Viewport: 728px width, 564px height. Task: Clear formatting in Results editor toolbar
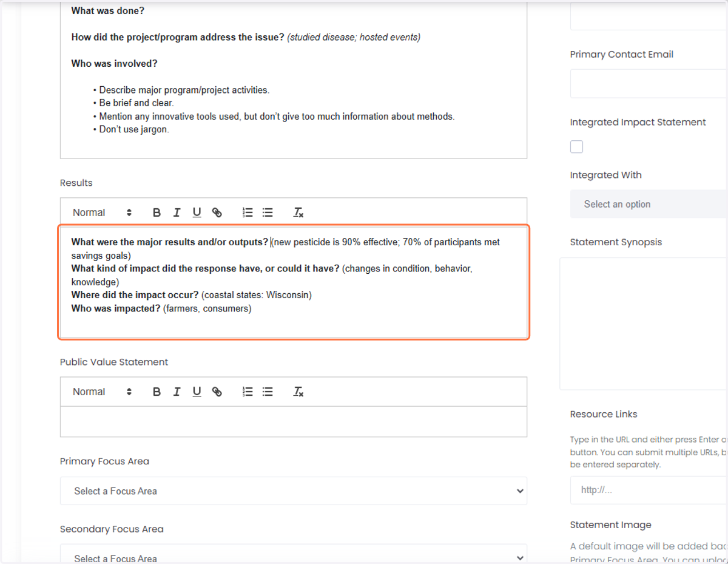click(298, 212)
